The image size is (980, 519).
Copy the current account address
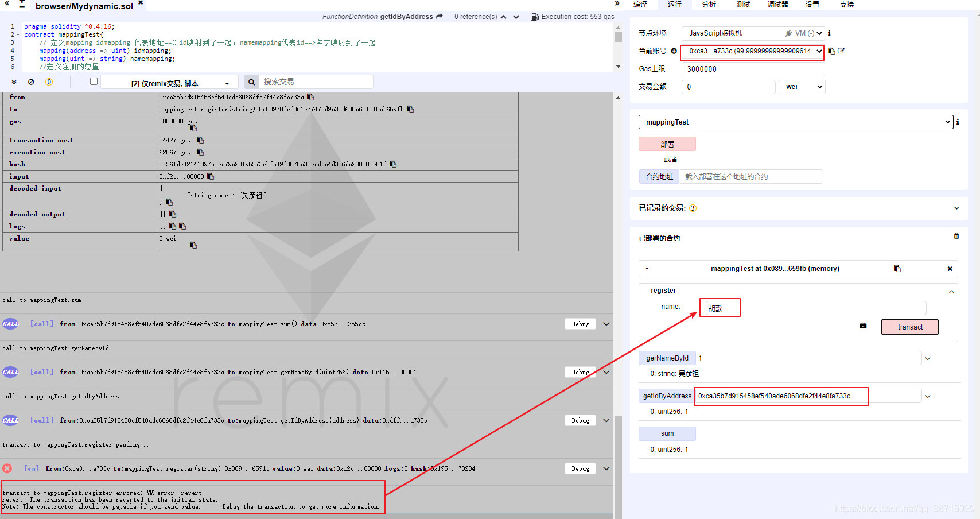click(831, 51)
